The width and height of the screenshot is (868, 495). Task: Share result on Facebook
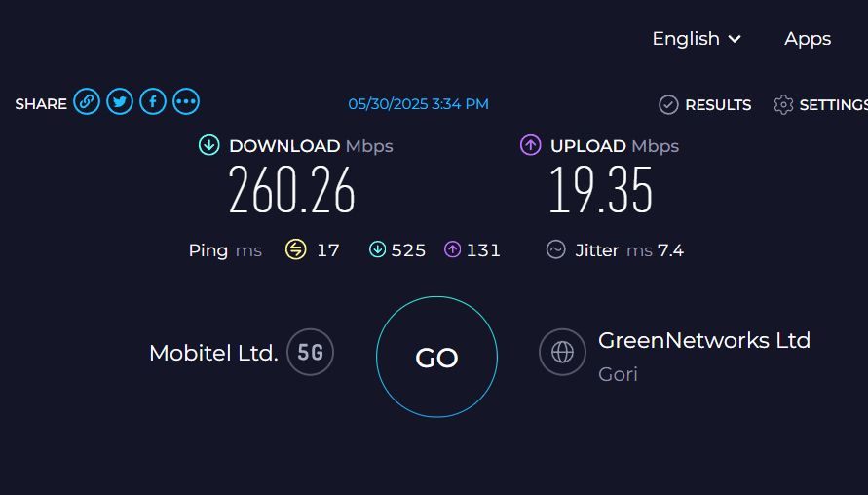tap(153, 102)
